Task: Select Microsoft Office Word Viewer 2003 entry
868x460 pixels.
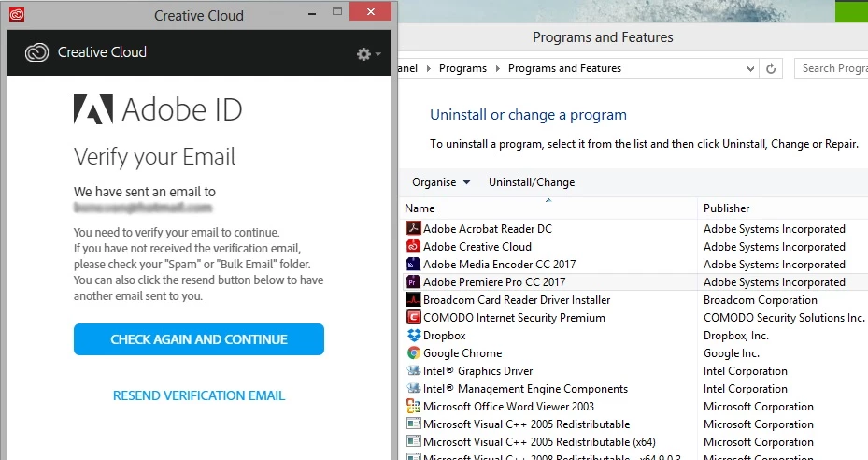Action: [x=508, y=406]
